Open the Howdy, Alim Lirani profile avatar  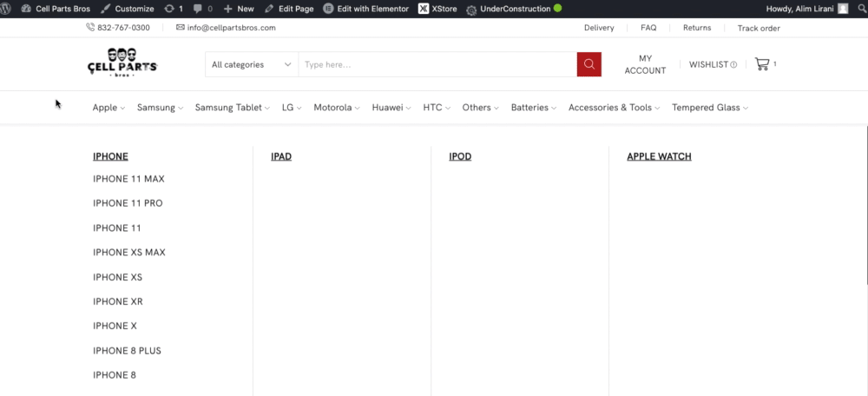(843, 9)
